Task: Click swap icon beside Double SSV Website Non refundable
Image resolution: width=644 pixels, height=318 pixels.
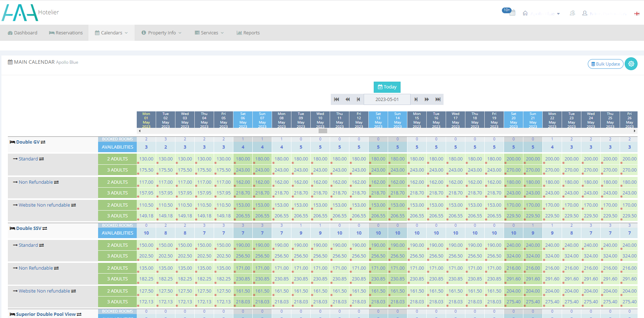Action: [x=73, y=291]
